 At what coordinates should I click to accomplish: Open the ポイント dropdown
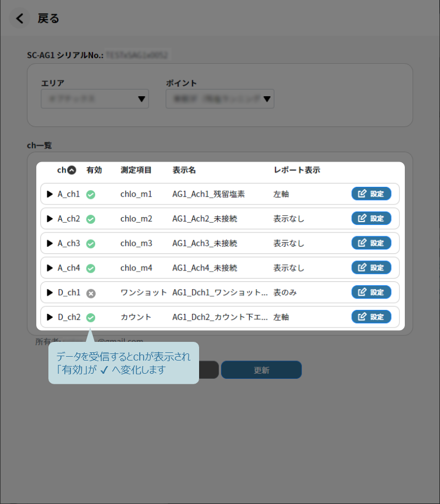pos(220,99)
